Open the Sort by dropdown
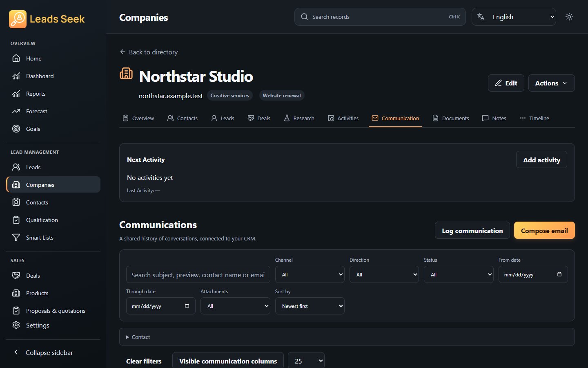Image resolution: width=588 pixels, height=368 pixels. click(x=310, y=306)
